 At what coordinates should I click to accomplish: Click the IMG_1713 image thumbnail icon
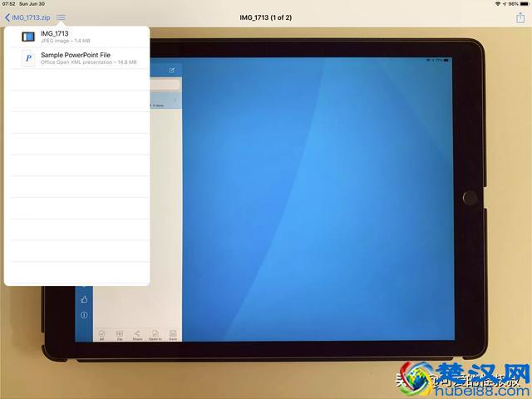(28, 37)
